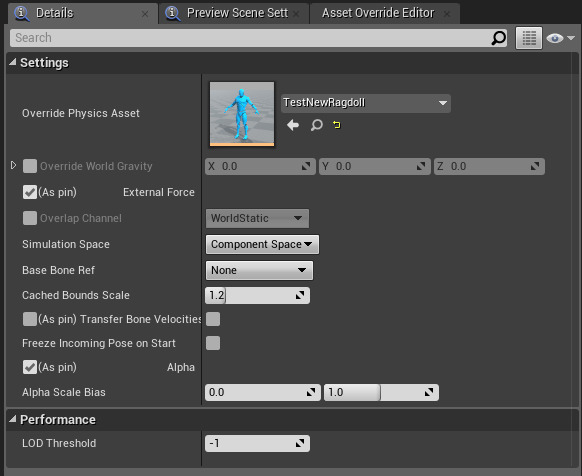Click the Details tab info icon
Screen dimensions: 582x476
pos(22,13)
